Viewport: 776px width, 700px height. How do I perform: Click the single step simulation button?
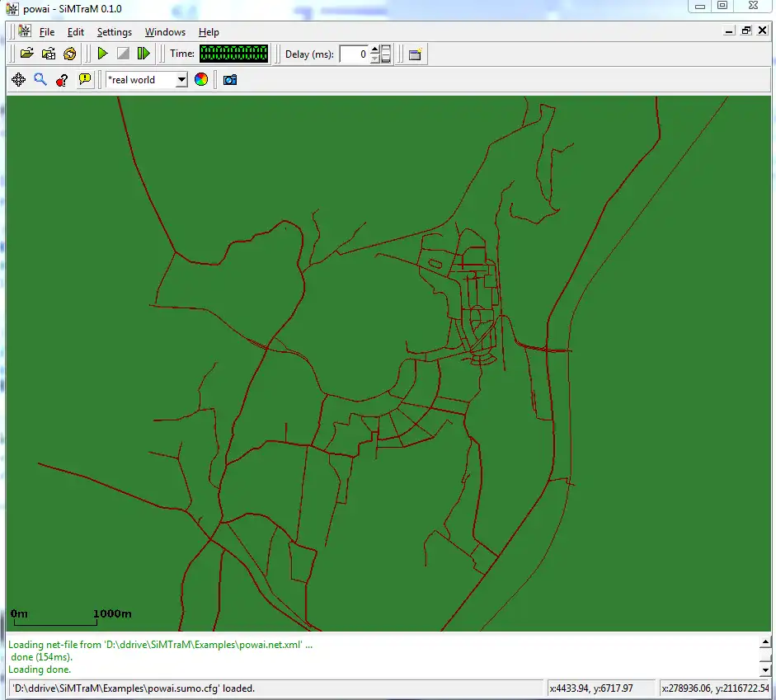[143, 54]
